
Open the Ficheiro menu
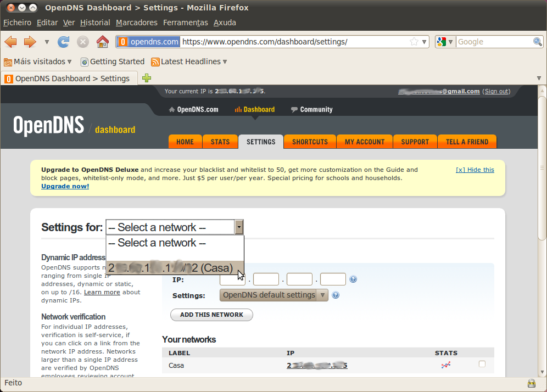pos(18,23)
